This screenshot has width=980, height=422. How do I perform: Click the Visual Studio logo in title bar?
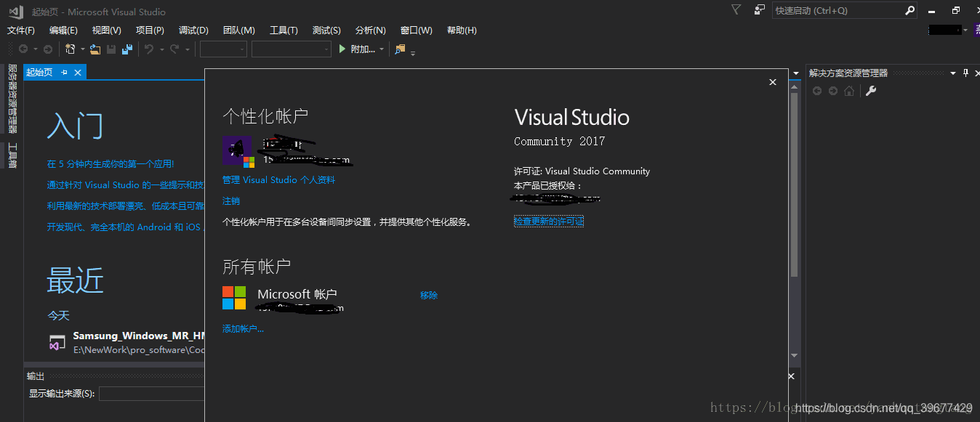click(15, 11)
